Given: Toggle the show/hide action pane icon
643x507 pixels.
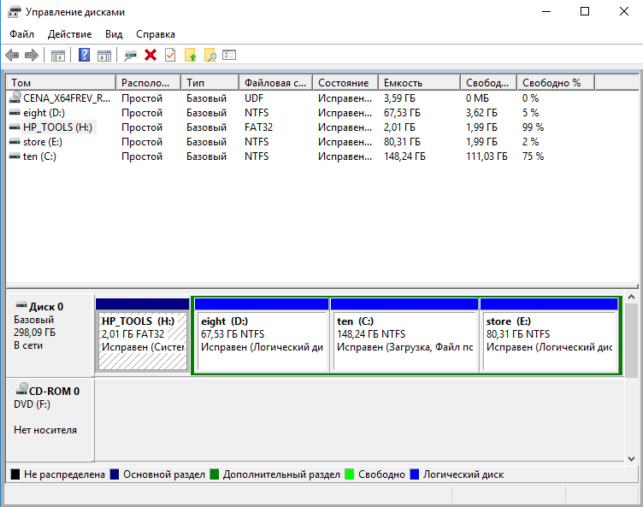Looking at the screenshot, I should (104, 55).
